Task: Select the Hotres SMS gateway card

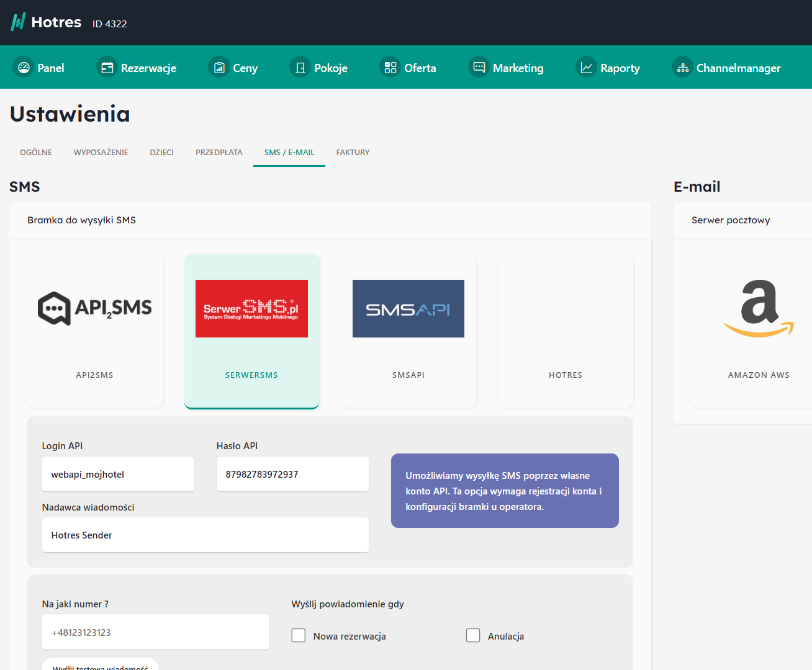Action: coord(565,331)
